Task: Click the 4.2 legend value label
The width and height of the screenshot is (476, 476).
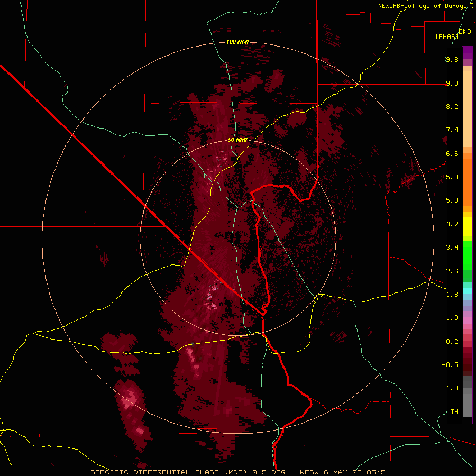Action: click(x=452, y=224)
